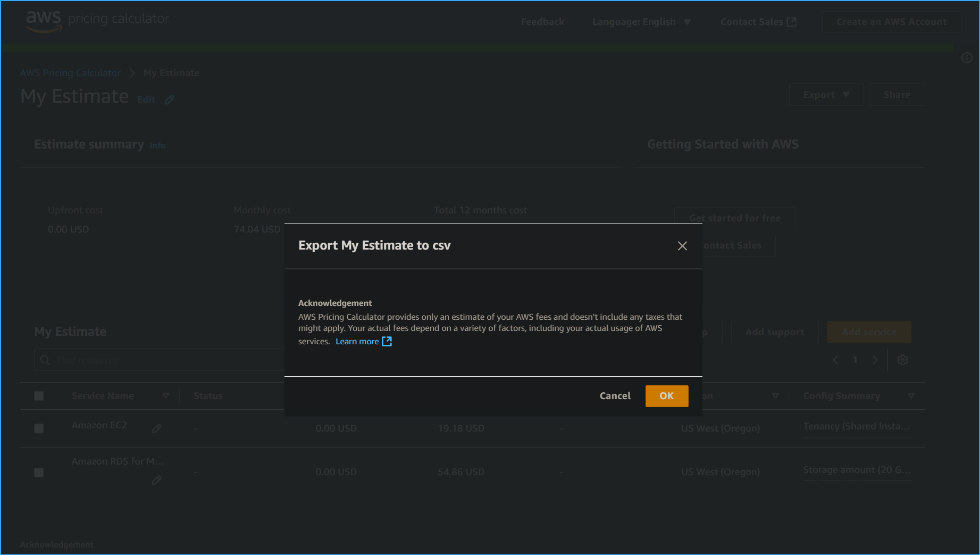Click inside the Find resources search field
Viewport: 980px width, 555px height.
[160, 360]
